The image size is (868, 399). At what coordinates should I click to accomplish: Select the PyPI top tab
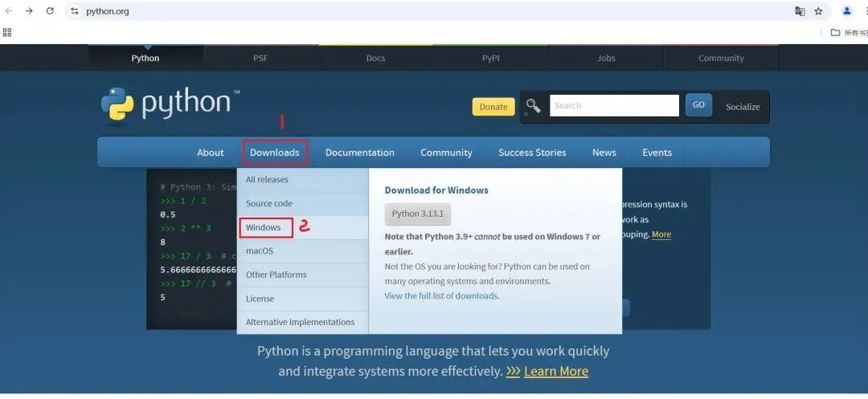point(490,58)
